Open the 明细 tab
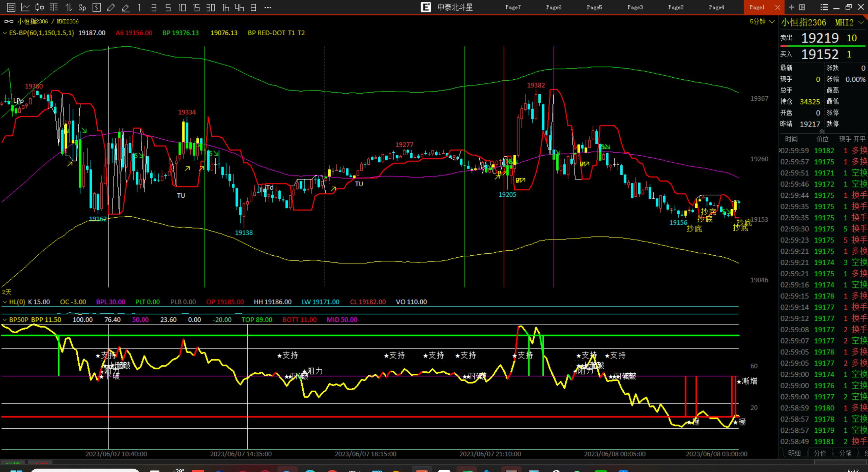Viewport: 868px width, 472px height. coord(794,453)
